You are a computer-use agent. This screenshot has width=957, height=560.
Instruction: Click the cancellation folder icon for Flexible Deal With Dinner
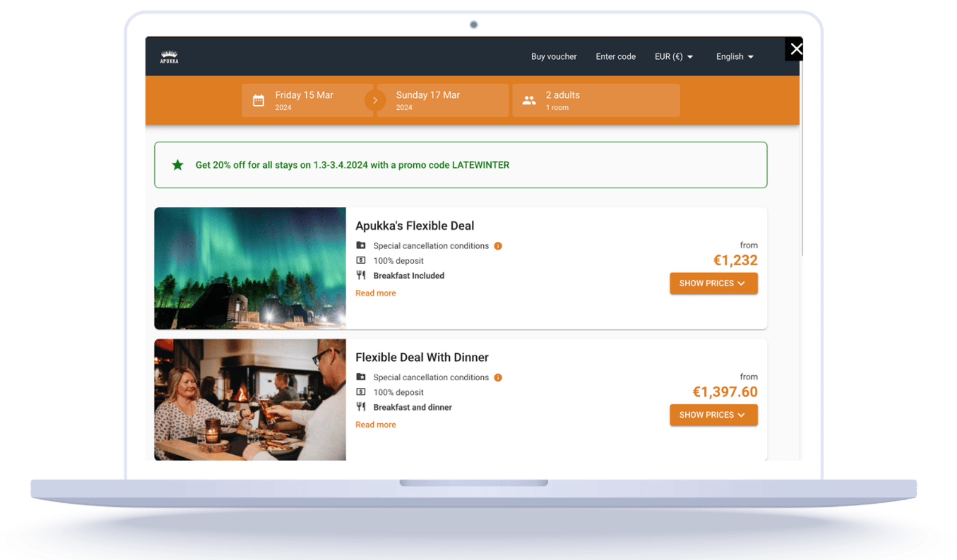pyautogui.click(x=361, y=377)
